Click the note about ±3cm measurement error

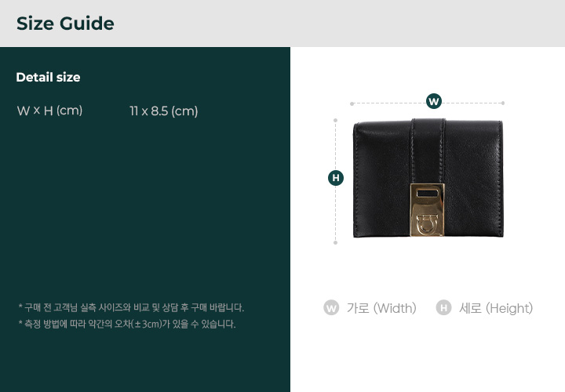coord(127,324)
